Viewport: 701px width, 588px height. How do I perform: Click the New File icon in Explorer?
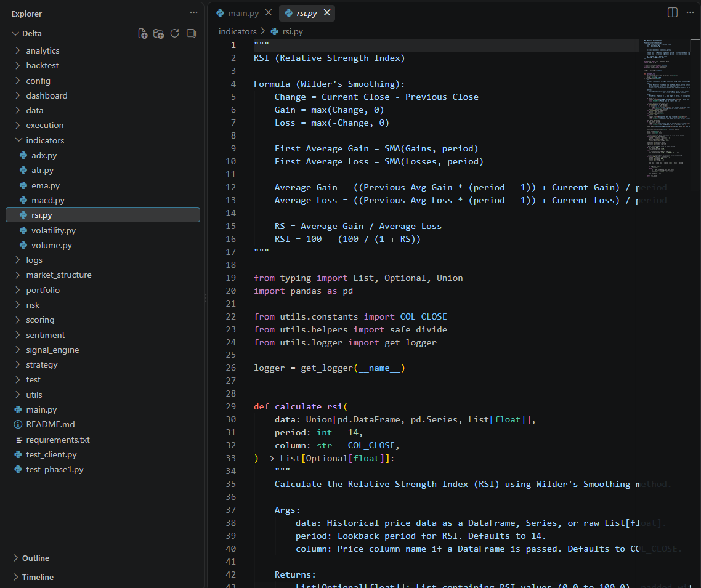(x=143, y=33)
